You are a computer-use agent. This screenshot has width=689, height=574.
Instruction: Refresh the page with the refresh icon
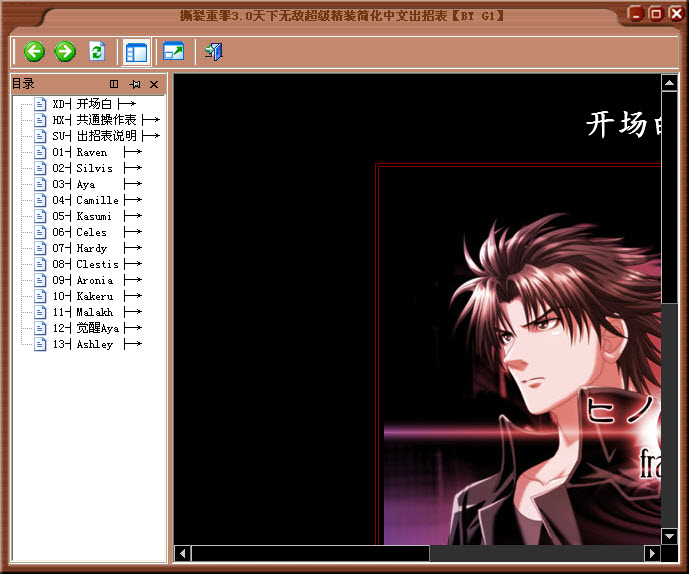click(97, 52)
